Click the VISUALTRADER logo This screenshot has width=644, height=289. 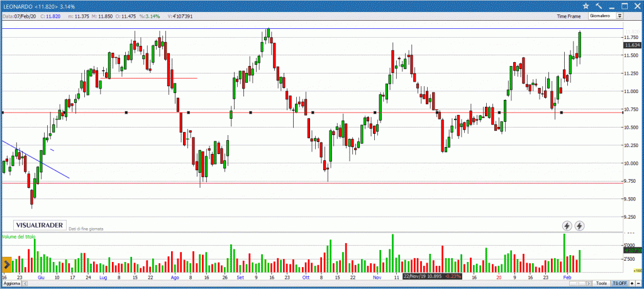coord(40,225)
